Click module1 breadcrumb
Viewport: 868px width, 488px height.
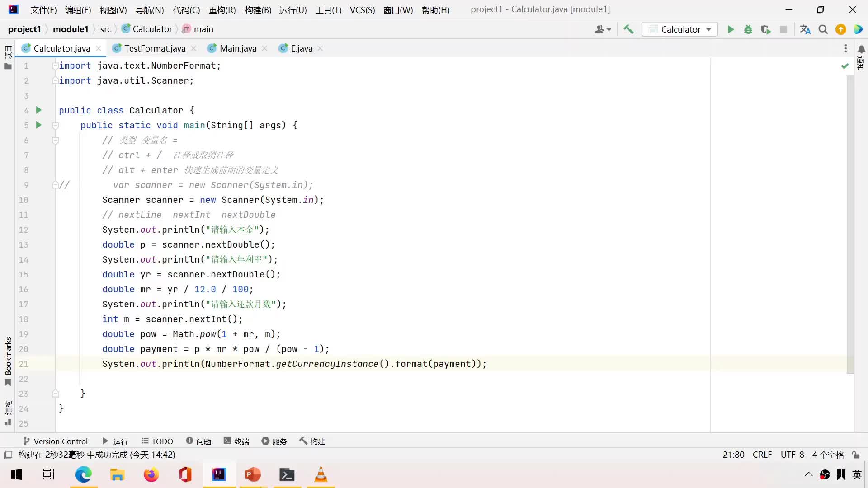pos(71,29)
